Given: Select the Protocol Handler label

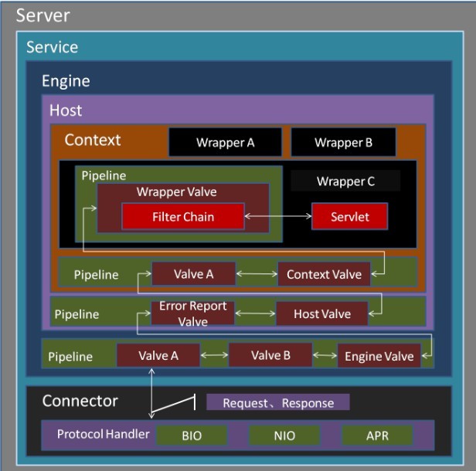Looking at the screenshot, I should [x=103, y=434].
